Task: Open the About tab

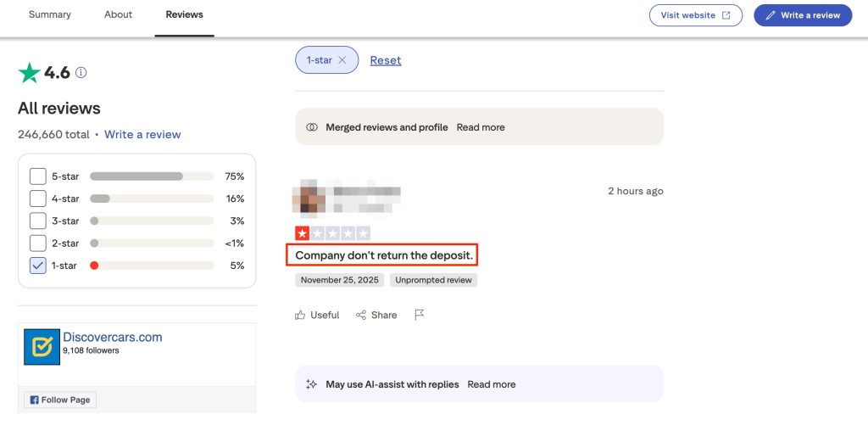Action: (118, 15)
